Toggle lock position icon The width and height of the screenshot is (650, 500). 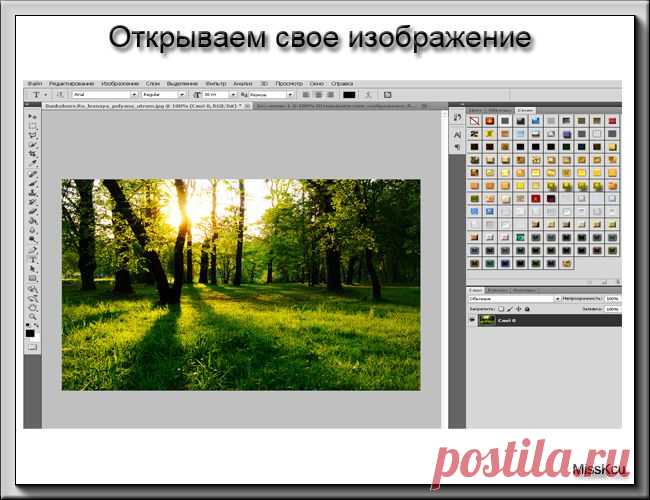519,309
